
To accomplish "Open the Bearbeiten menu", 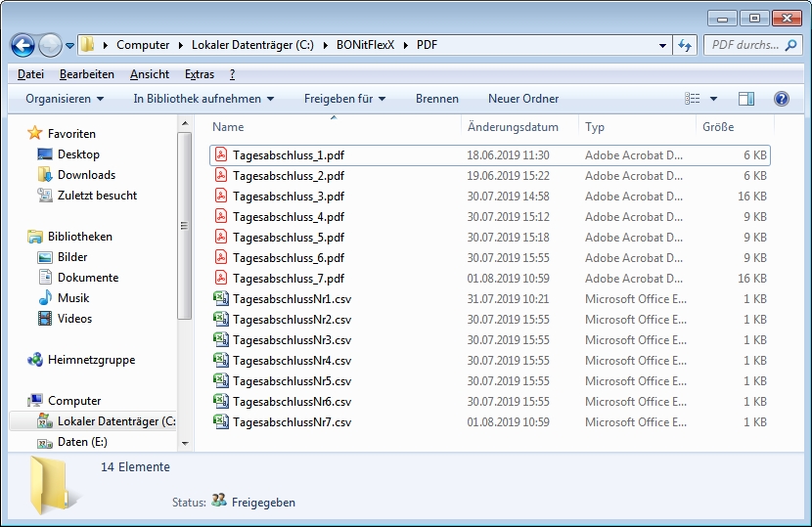I will [87, 74].
